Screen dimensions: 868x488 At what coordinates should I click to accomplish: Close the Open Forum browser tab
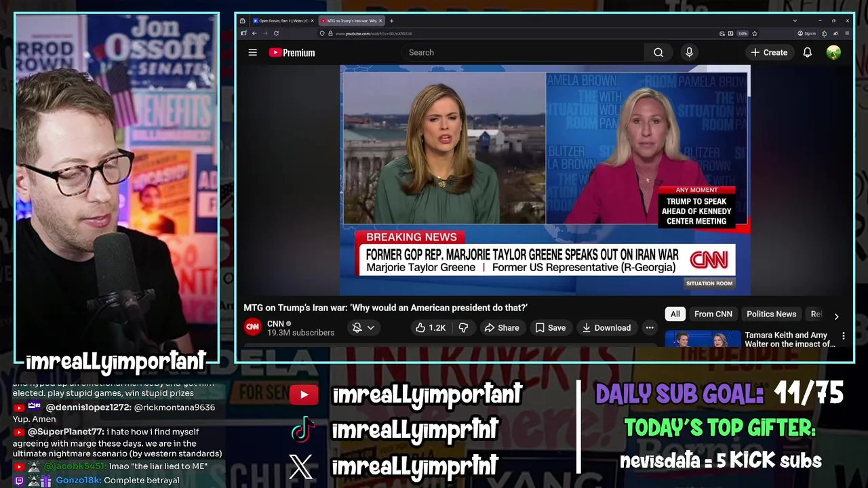(x=313, y=21)
